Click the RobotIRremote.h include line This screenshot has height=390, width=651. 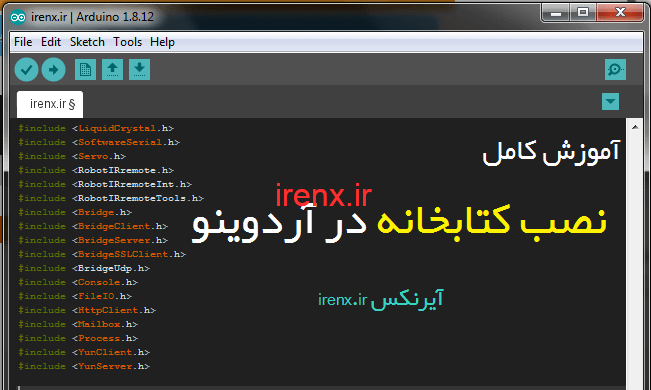(96, 170)
